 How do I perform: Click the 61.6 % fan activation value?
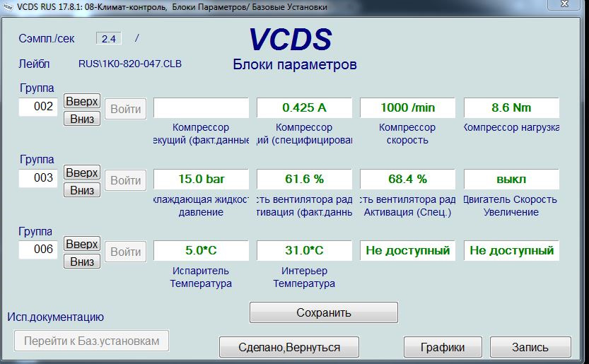304,180
